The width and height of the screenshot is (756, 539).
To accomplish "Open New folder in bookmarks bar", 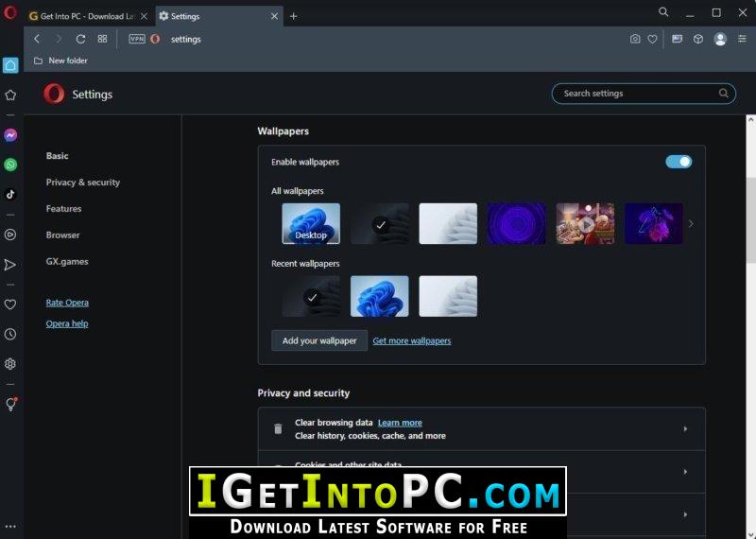I will pos(60,61).
